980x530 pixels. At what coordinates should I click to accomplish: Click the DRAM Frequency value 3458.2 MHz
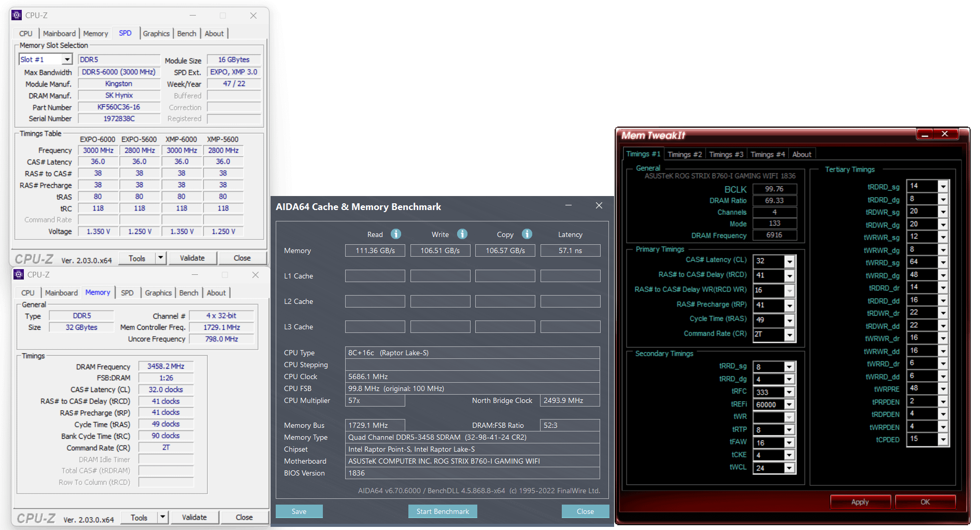point(166,366)
